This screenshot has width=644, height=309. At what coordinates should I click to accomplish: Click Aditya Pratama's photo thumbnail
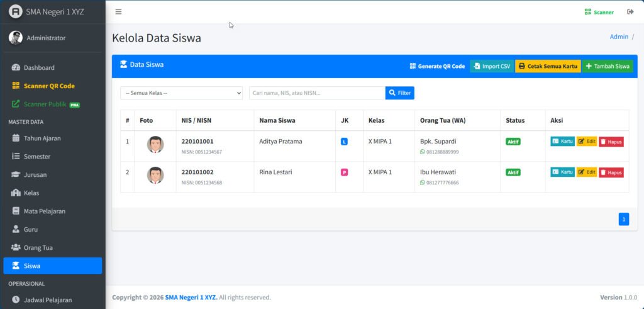click(155, 145)
